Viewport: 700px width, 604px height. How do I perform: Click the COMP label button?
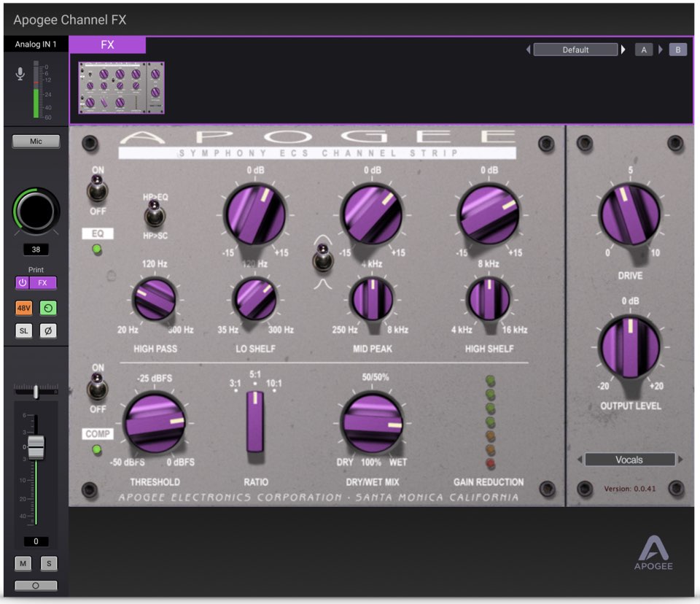tap(98, 434)
